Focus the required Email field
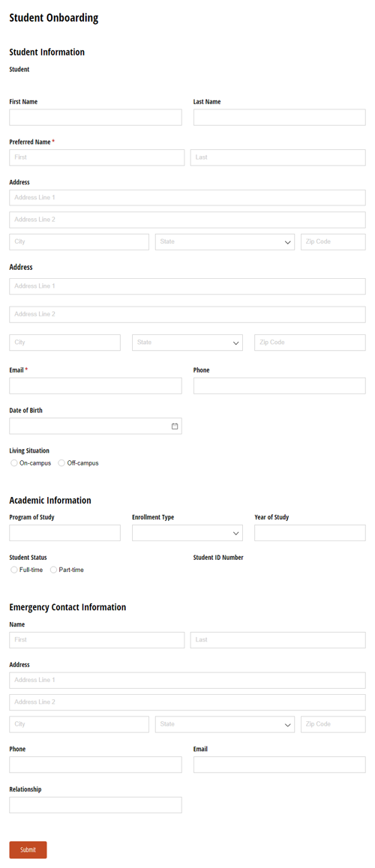Screen dimensions: 375x868 [x=95, y=386]
